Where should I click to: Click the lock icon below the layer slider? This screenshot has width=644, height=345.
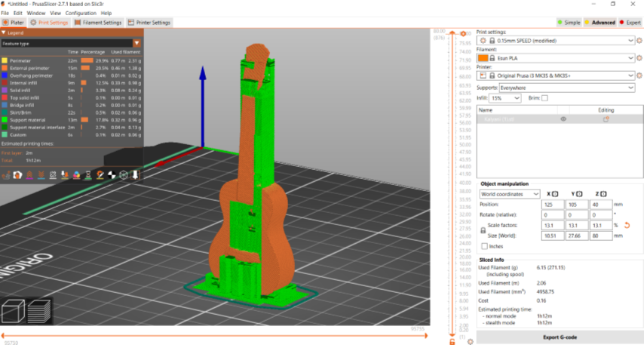pos(452,342)
